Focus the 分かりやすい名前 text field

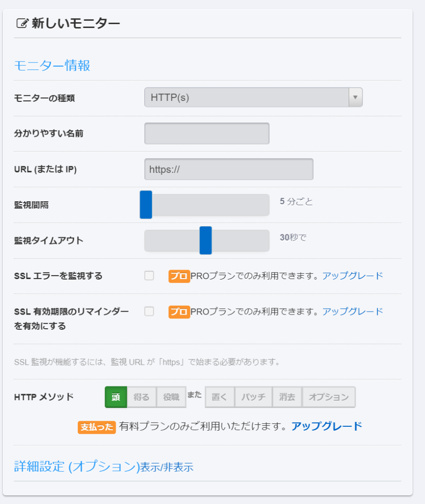click(x=207, y=133)
